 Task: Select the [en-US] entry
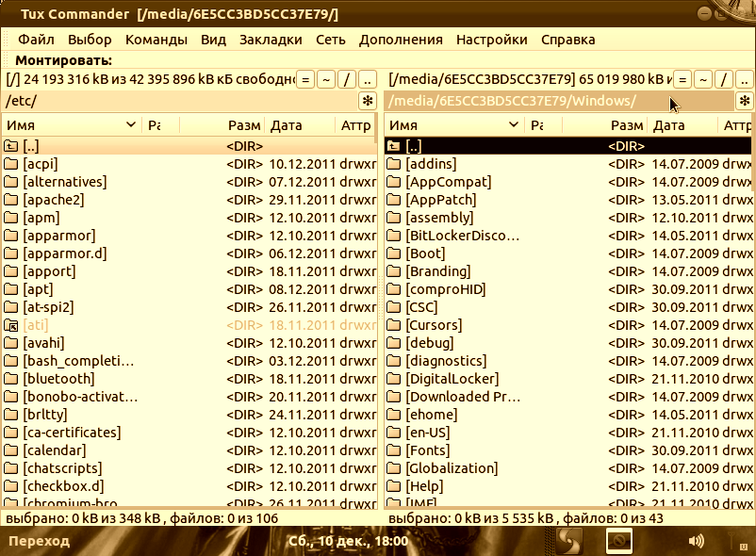point(568,433)
